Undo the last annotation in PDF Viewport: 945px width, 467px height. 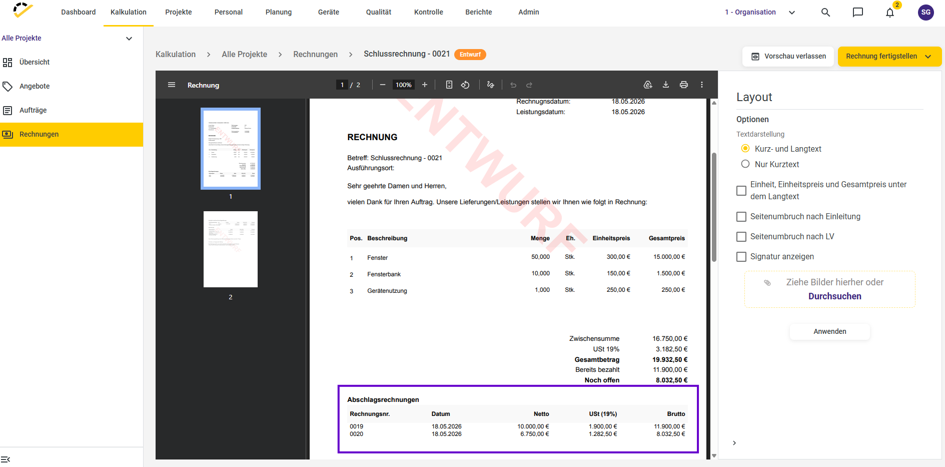pos(513,85)
